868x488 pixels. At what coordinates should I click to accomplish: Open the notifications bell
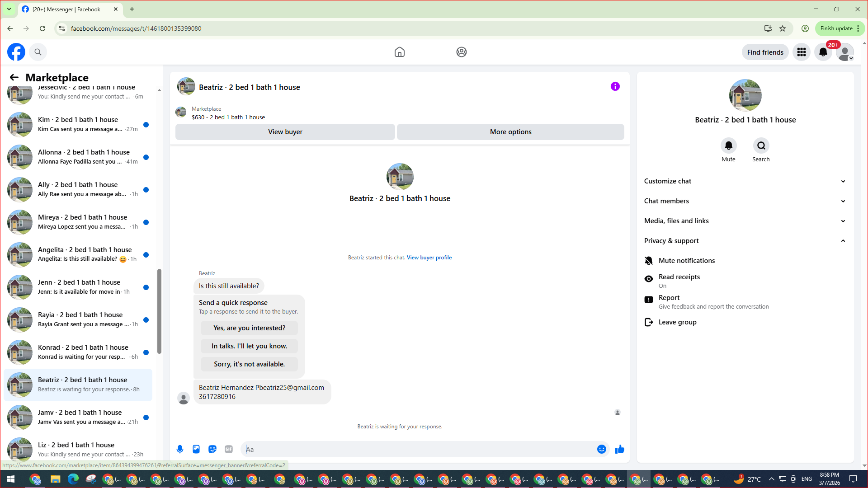click(823, 52)
